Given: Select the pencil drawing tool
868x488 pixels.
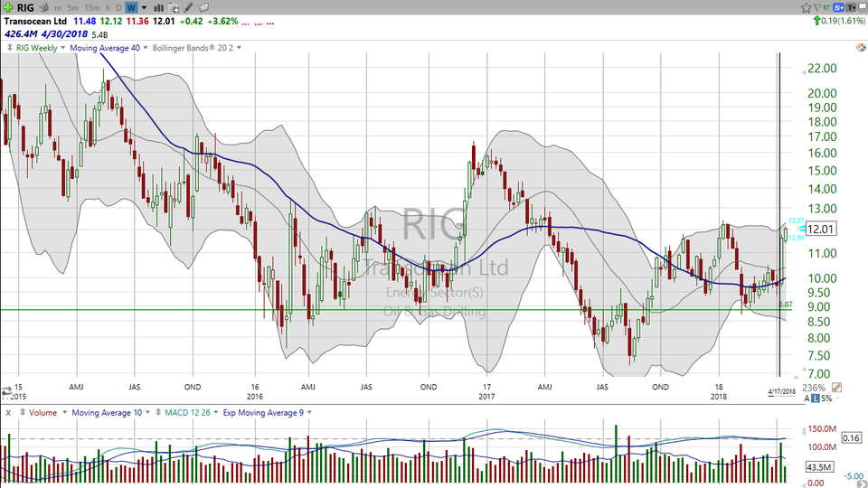Looking at the screenshot, I should pyautogui.click(x=188, y=7).
